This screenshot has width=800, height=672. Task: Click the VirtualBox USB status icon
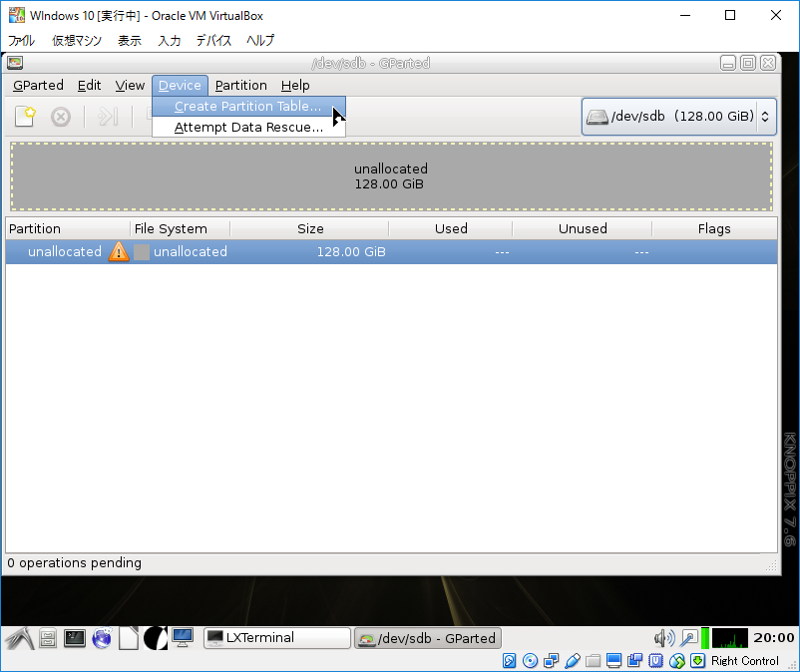point(573,661)
